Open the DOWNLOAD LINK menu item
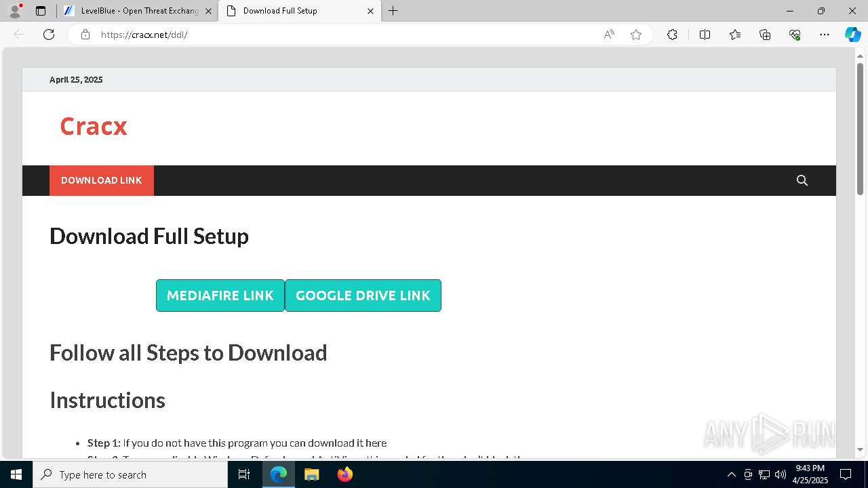Screen dimensions: 868x488 (102, 180)
